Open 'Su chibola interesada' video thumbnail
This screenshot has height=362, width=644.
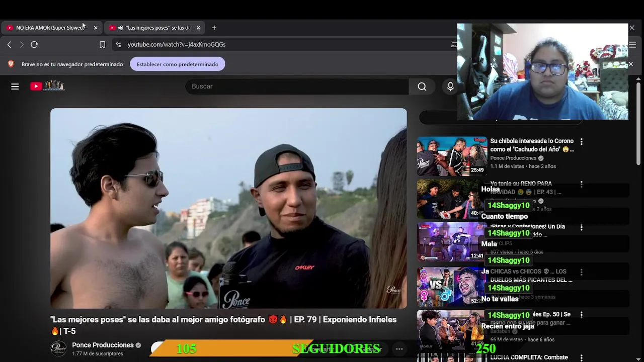click(x=452, y=156)
